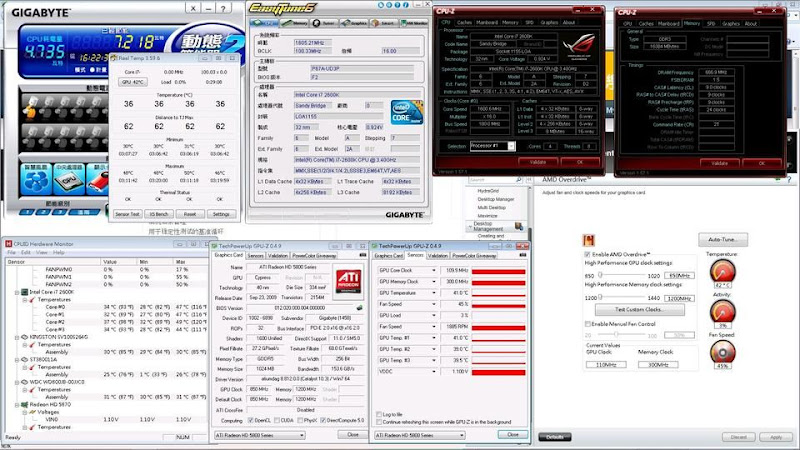Click the Fan Speed gauge in AMD Overdrive
Image resolution: width=800 pixels, height=450 pixels.
[x=722, y=351]
